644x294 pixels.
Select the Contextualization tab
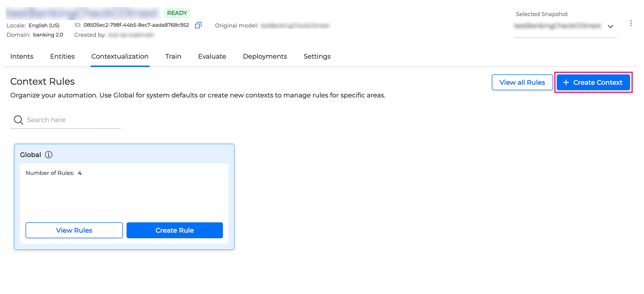point(120,56)
